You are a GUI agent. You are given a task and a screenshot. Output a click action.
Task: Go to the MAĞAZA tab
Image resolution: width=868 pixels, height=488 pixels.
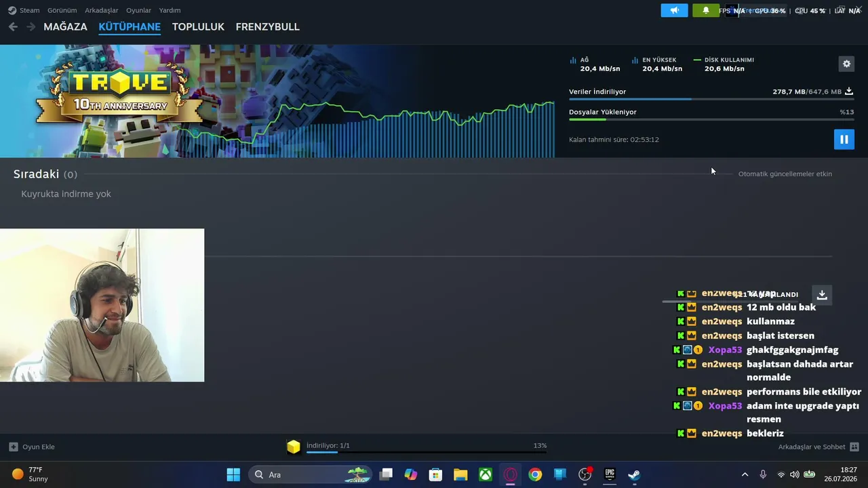point(65,26)
